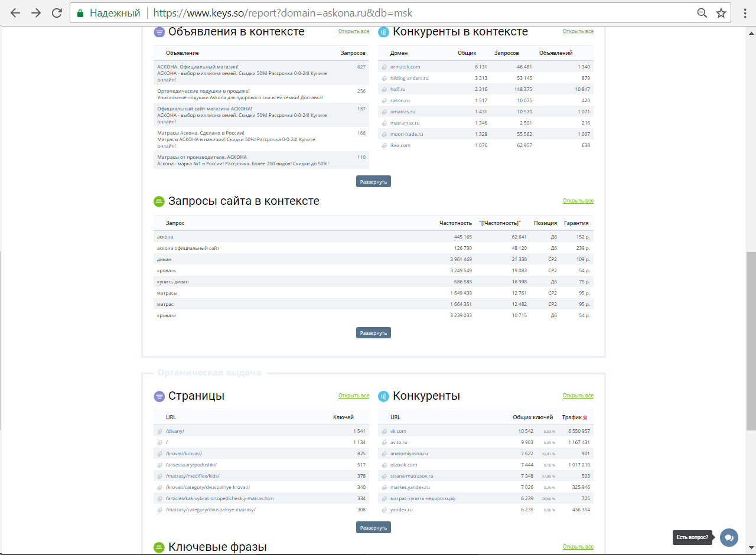Open external link icon beside matramax.ru
Image resolution: width=756 pixels, height=555 pixels.
point(384,123)
